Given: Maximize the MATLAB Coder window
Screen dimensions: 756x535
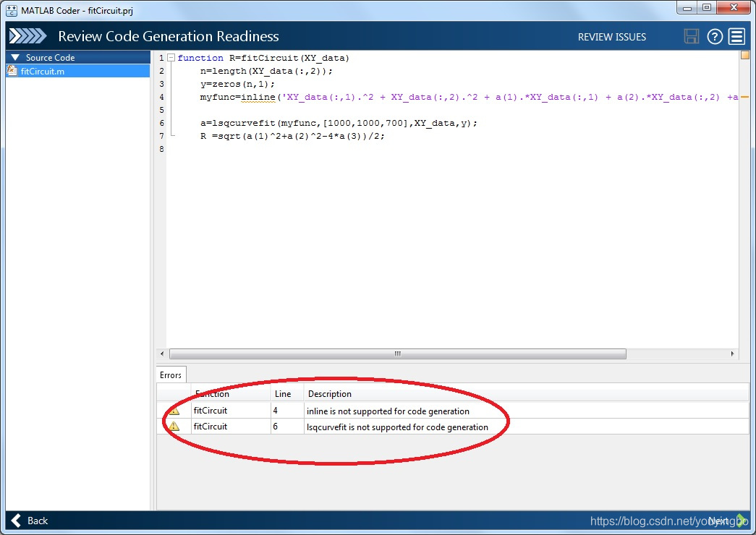Looking at the screenshot, I should coord(707,7).
